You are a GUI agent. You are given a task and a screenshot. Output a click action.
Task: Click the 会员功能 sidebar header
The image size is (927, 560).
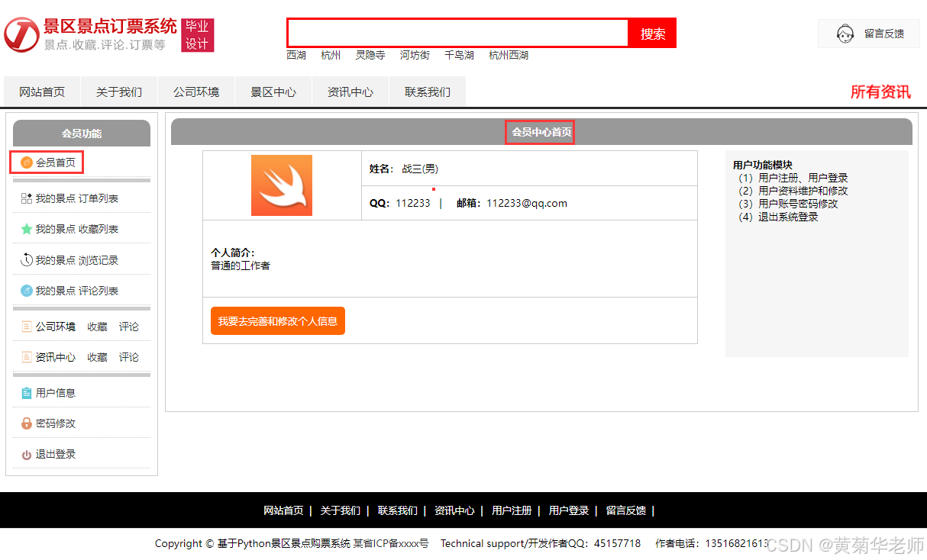tap(82, 134)
